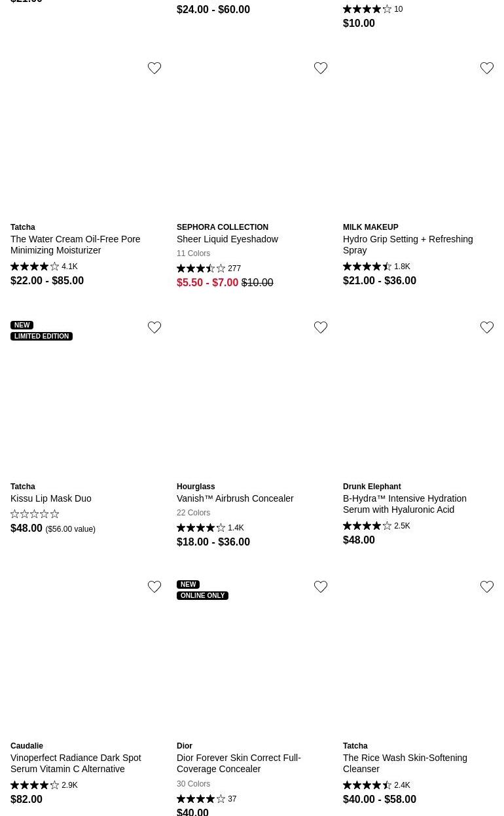The width and height of the screenshot is (504, 816).
Task: View Vanish Airbrush Concealer details
Action: [x=235, y=498]
